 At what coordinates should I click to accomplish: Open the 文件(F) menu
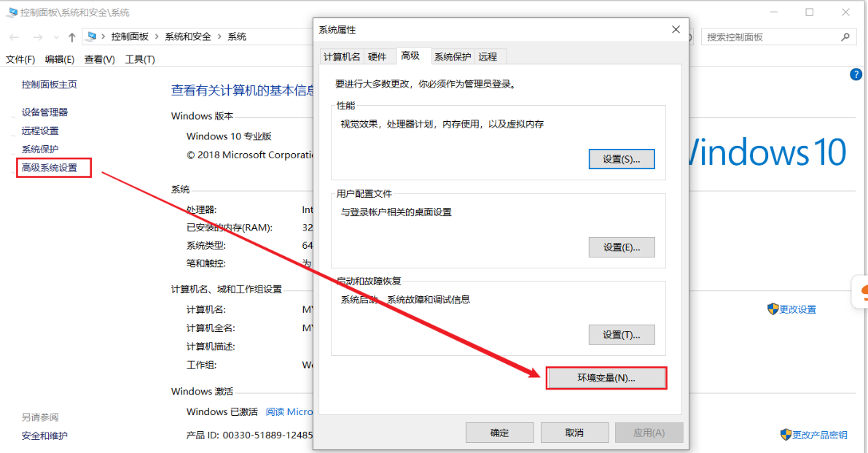coord(20,59)
